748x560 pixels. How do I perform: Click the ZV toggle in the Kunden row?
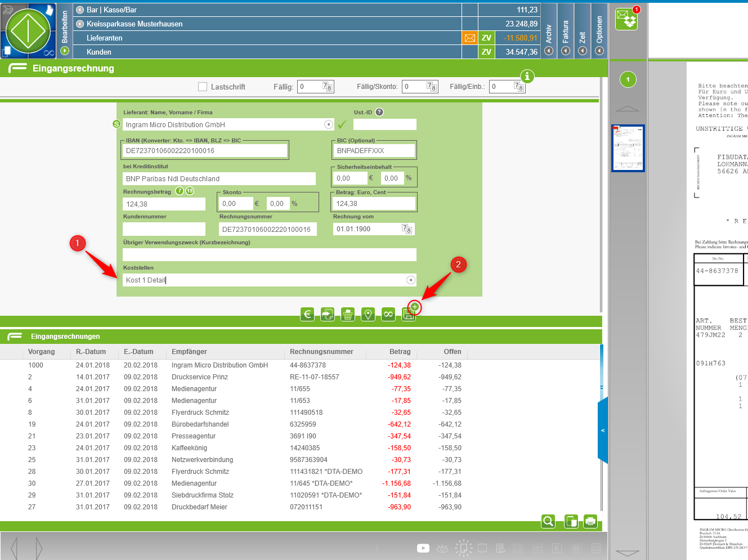click(x=486, y=52)
